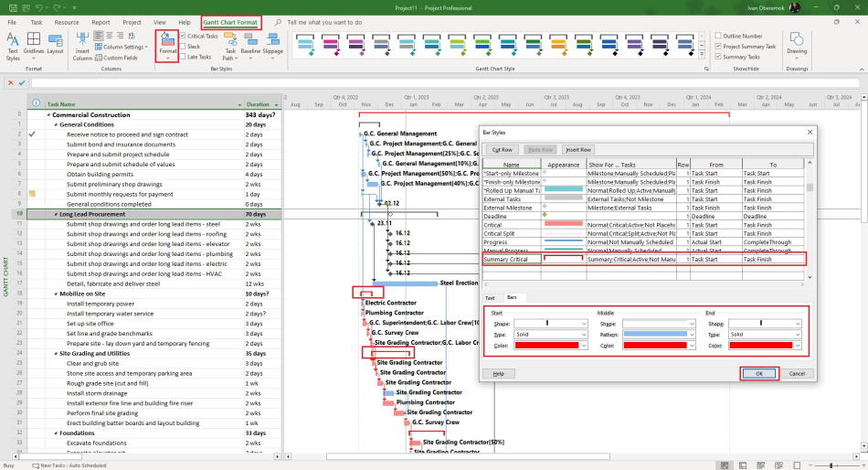The height and width of the screenshot is (470, 868).
Task: Click the formula bar confirm checkmark
Action: pyautogui.click(x=22, y=82)
